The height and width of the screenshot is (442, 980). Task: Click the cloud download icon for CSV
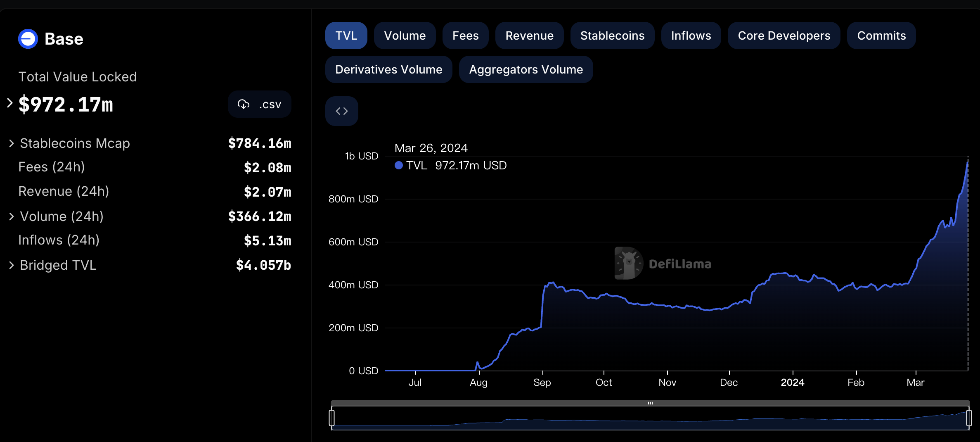244,104
